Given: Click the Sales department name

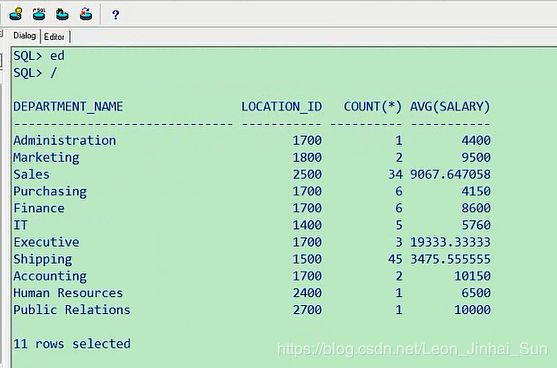Looking at the screenshot, I should (31, 174).
